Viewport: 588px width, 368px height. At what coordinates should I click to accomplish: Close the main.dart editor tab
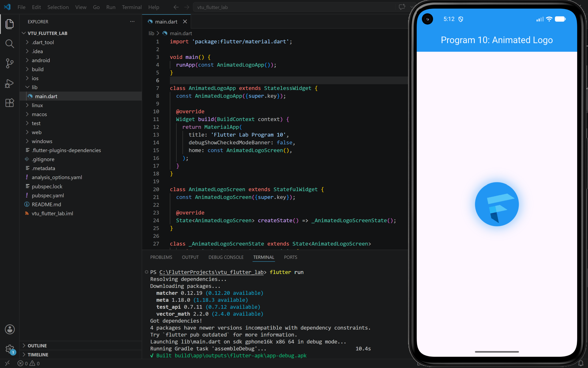(x=185, y=22)
